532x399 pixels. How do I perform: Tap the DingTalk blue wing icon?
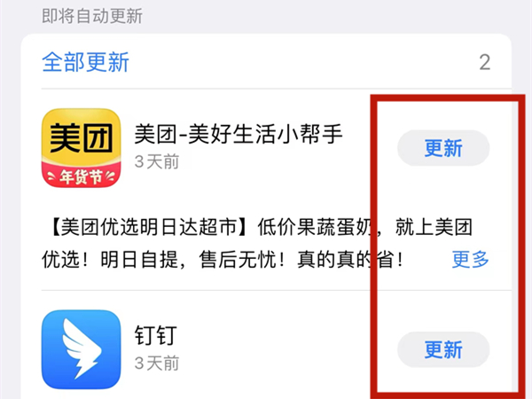pyautogui.click(x=81, y=349)
